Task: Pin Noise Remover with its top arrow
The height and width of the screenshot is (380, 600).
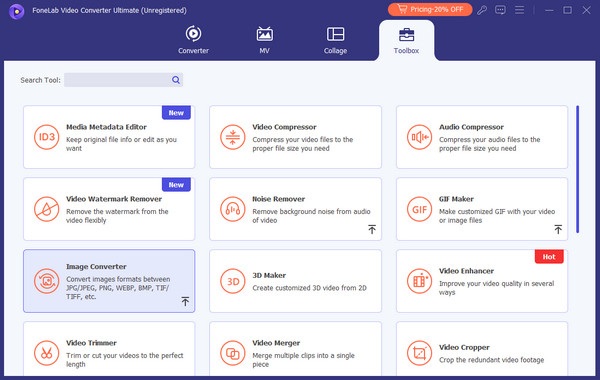Action: pos(372,229)
